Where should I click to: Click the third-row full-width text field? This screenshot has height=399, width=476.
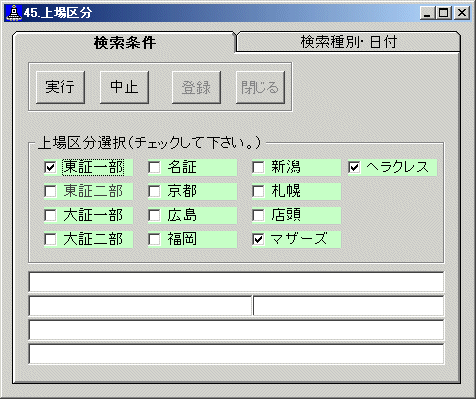236,330
